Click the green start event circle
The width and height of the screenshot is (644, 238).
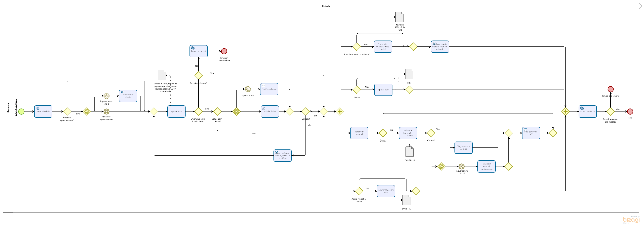(x=22, y=111)
